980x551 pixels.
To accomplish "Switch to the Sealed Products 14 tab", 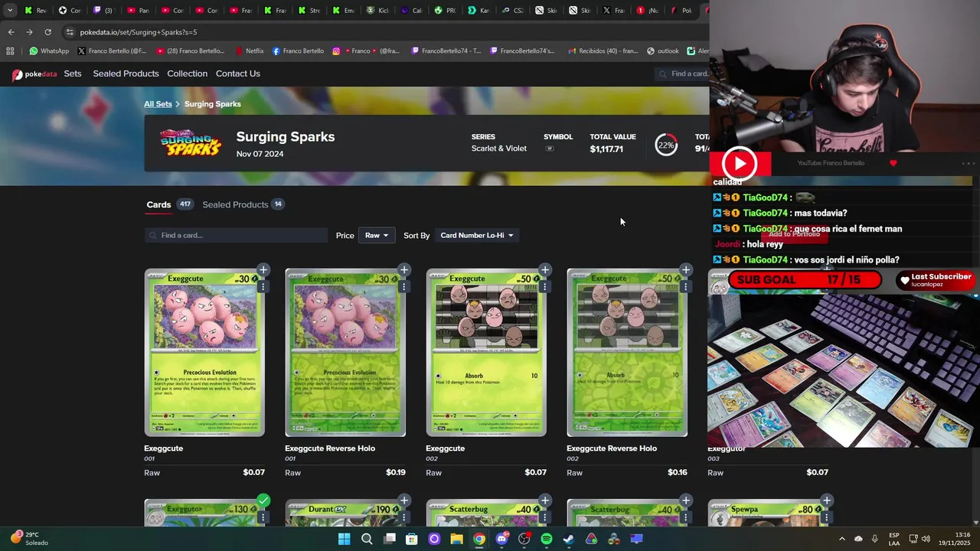I will pos(243,204).
